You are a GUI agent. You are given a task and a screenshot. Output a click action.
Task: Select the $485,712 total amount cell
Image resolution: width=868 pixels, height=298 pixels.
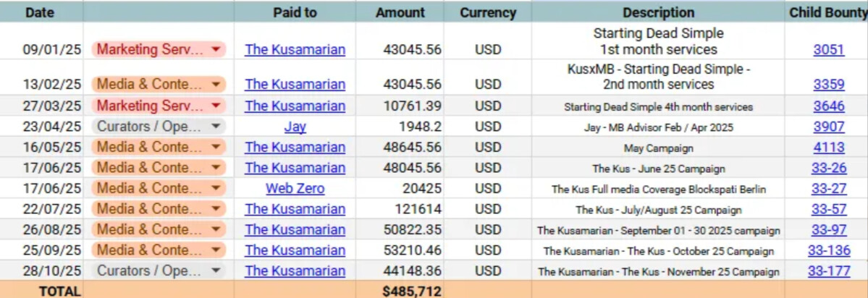click(x=411, y=291)
